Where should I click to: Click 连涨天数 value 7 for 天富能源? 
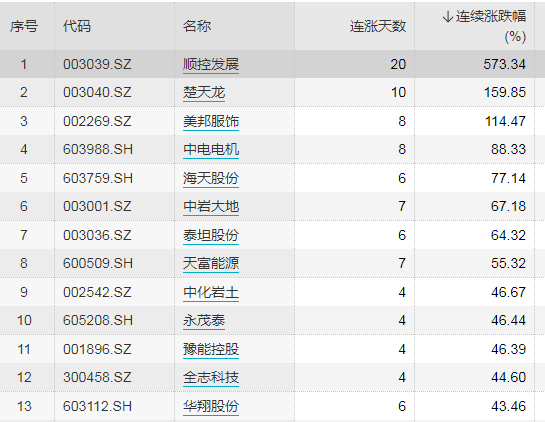[402, 263]
